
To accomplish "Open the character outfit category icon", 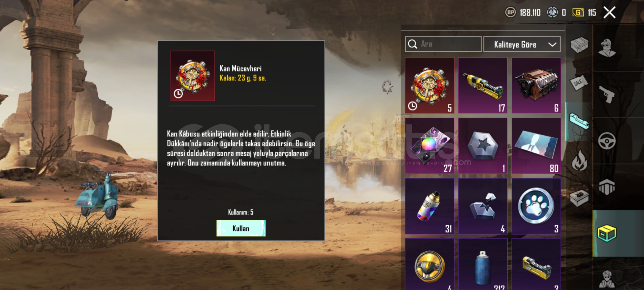I will tap(607, 48).
